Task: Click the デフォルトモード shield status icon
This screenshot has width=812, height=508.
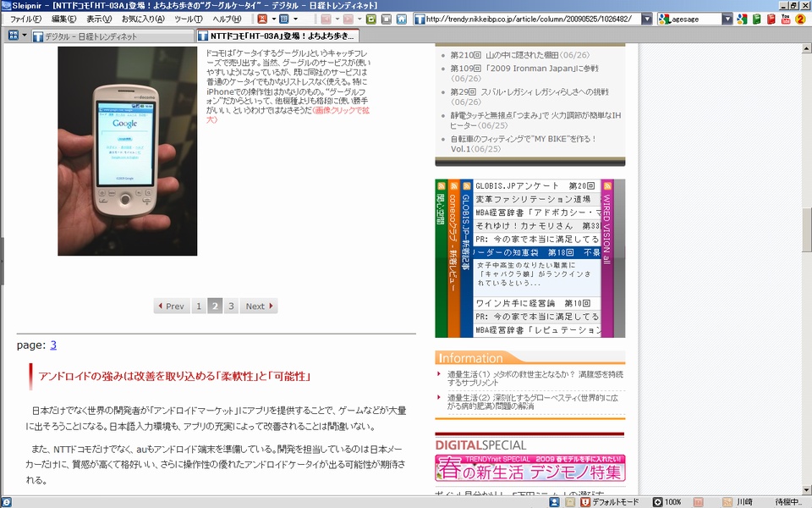Action: 585,502
